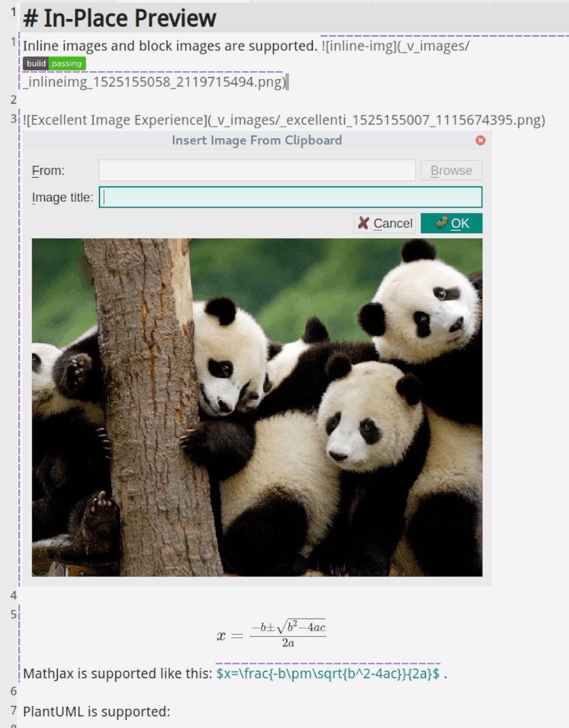Click inside the From input field
The width and height of the screenshot is (569, 728).
point(257,170)
